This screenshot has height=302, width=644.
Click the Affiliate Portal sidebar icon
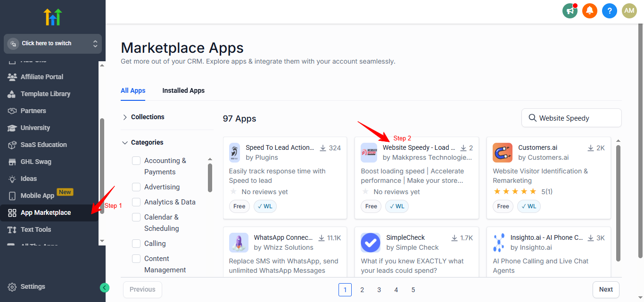pos(12,77)
